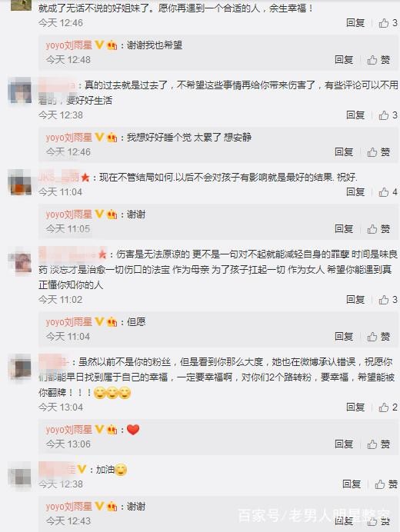This screenshot has width=400, height=532.
Task: Open avatar of the 11:02 commenter
Action: [21, 262]
